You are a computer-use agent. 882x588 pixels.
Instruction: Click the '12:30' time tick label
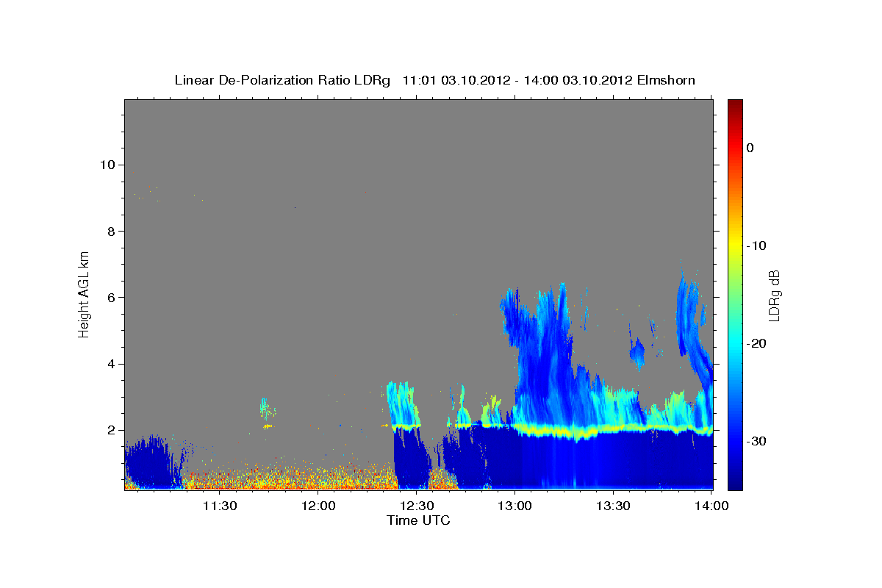[417, 506]
